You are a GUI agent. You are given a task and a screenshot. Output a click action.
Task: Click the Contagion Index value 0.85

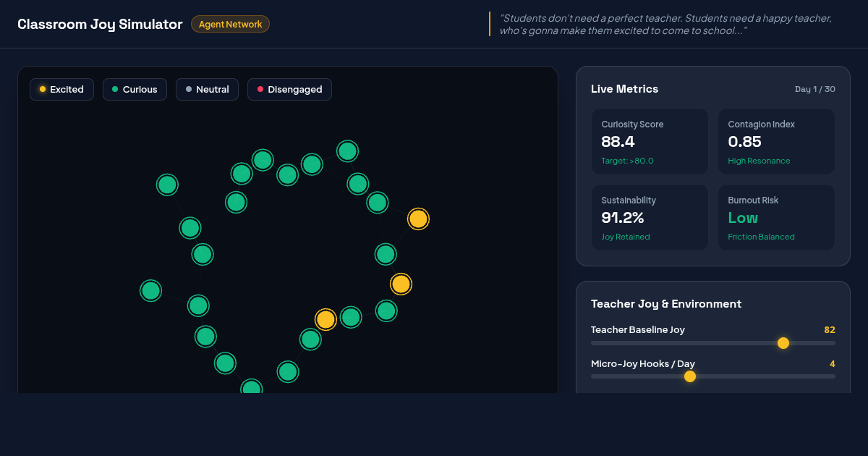point(744,142)
